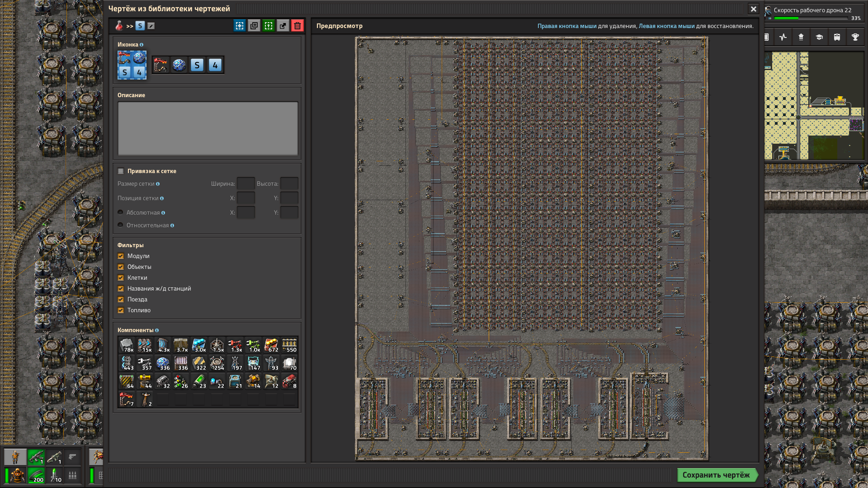Viewport: 868px width, 488px height.
Task: Click the first icon slot showing rocket silo crane
Action: click(x=161, y=65)
